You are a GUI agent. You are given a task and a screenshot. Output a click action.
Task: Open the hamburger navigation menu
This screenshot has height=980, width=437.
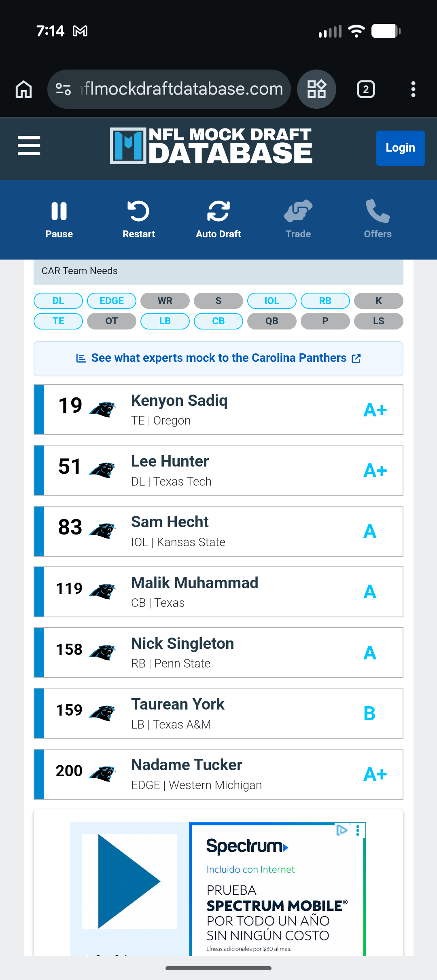(x=29, y=146)
